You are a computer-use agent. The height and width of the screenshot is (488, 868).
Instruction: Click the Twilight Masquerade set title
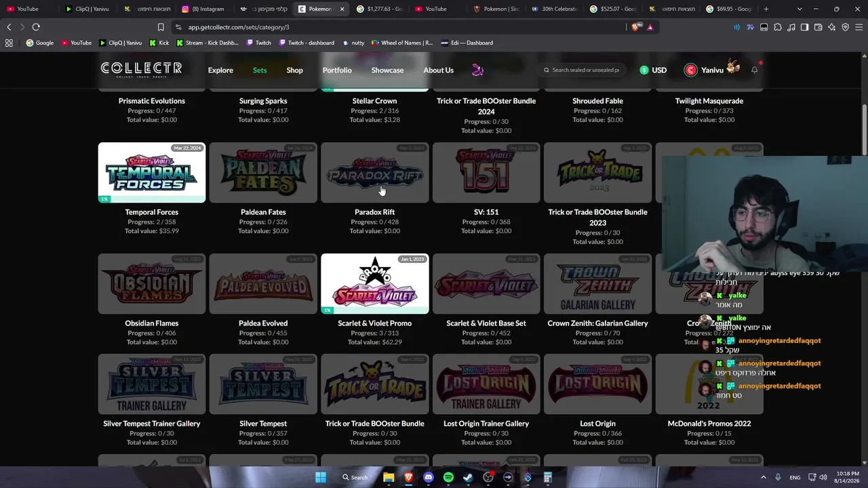709,101
